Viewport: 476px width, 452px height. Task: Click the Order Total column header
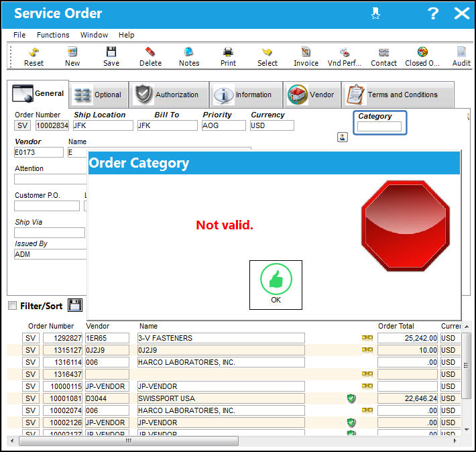[x=396, y=326]
